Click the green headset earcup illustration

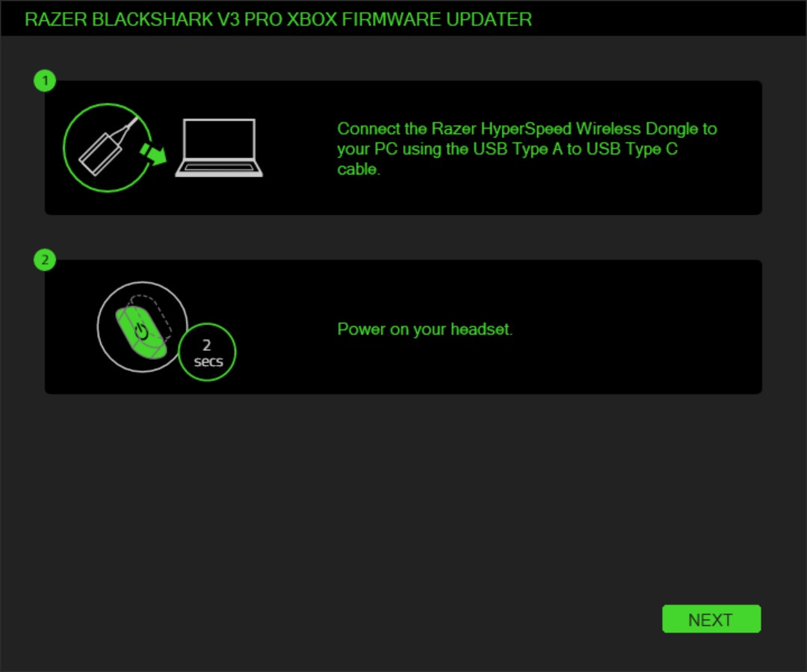(140, 332)
